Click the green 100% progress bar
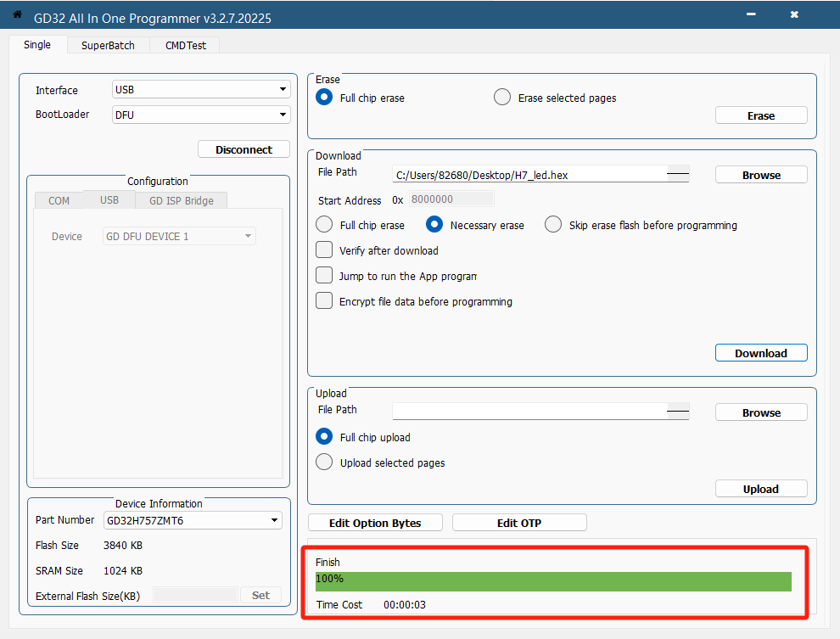 [x=553, y=581]
